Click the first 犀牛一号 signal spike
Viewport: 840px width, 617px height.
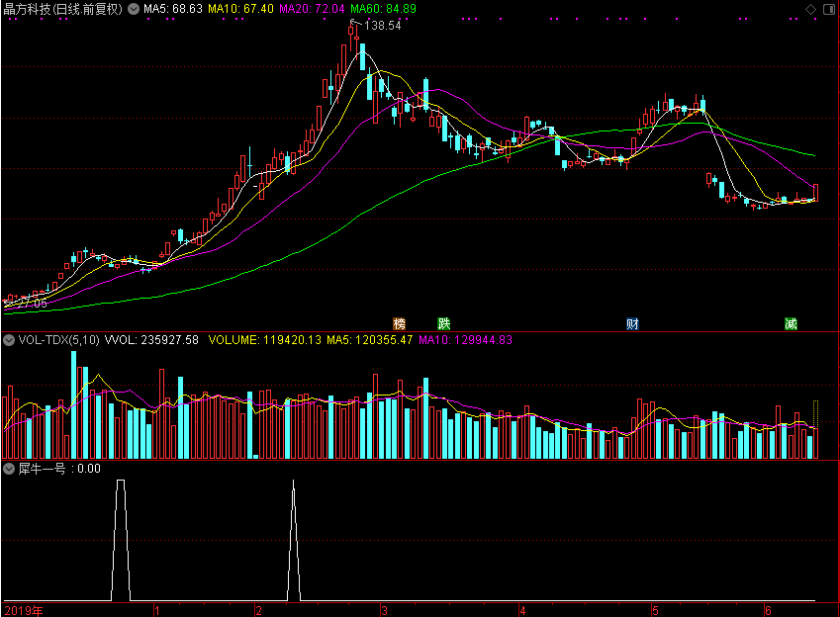click(x=121, y=540)
